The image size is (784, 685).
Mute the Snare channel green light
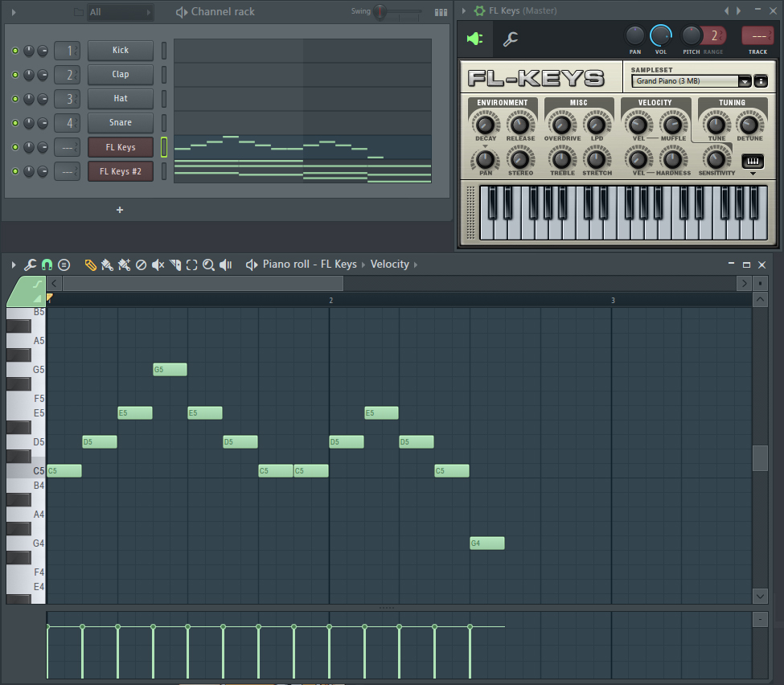click(15, 123)
